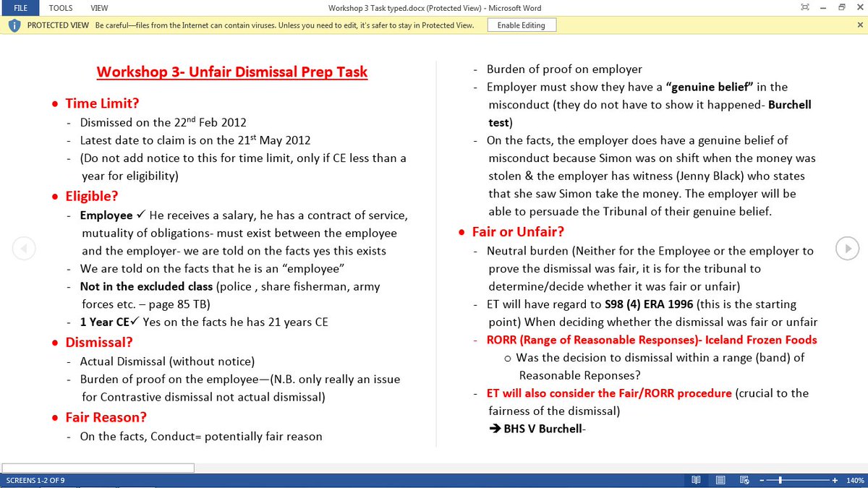
Task: Click the Enable Editing button
Action: (x=521, y=25)
